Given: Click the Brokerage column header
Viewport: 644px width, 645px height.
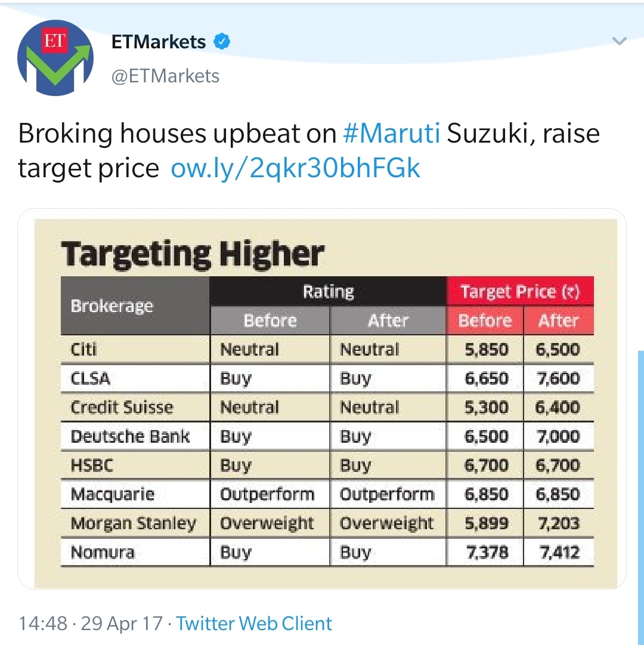Looking at the screenshot, I should (112, 306).
